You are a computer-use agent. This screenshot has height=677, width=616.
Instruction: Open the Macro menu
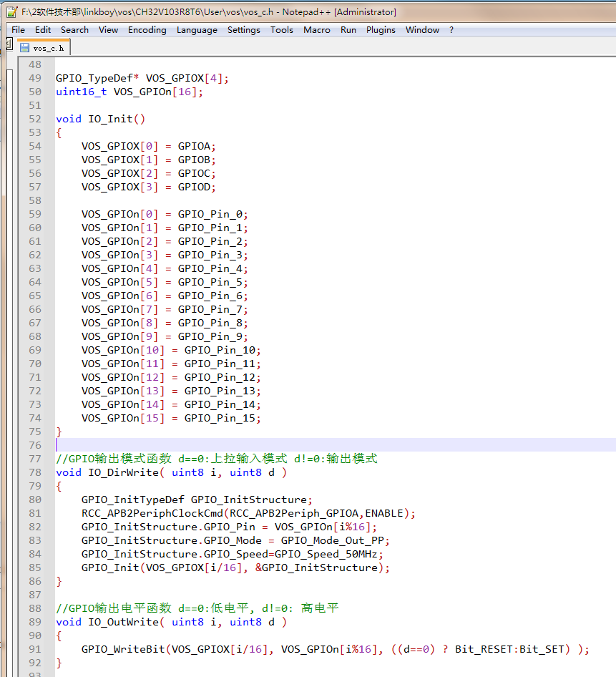click(316, 30)
